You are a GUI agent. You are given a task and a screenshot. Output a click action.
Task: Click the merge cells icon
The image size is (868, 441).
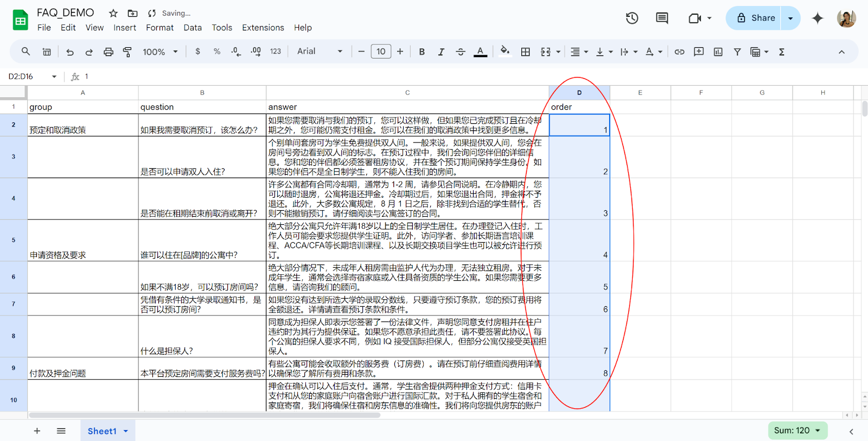click(545, 52)
